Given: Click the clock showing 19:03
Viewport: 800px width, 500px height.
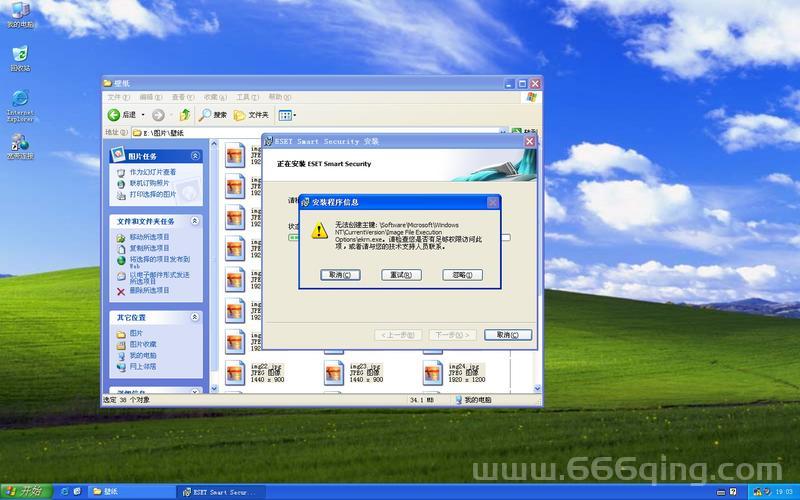Looking at the screenshot, I should pyautogui.click(x=785, y=492).
